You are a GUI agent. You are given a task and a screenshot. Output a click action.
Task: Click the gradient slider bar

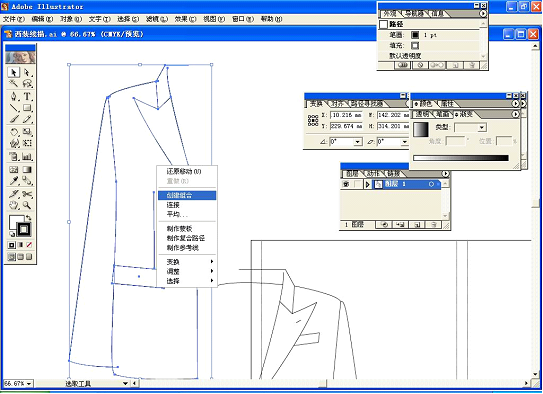coord(461,158)
